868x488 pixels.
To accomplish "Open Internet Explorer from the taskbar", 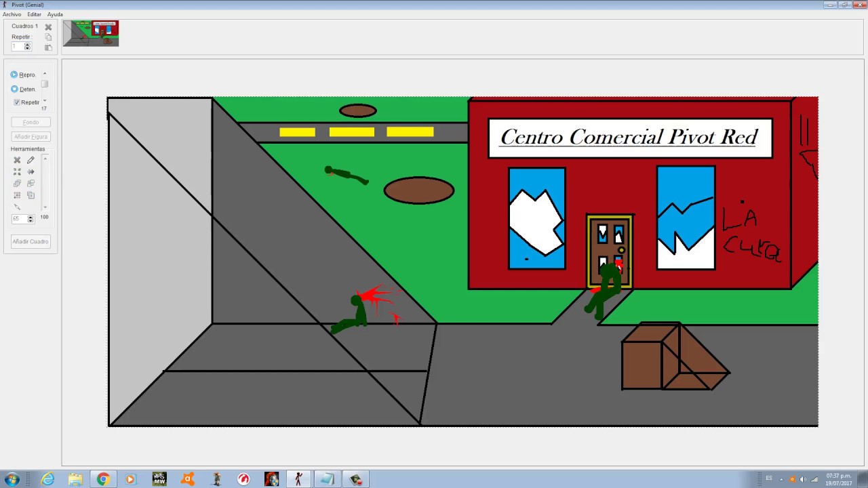I will [x=47, y=479].
